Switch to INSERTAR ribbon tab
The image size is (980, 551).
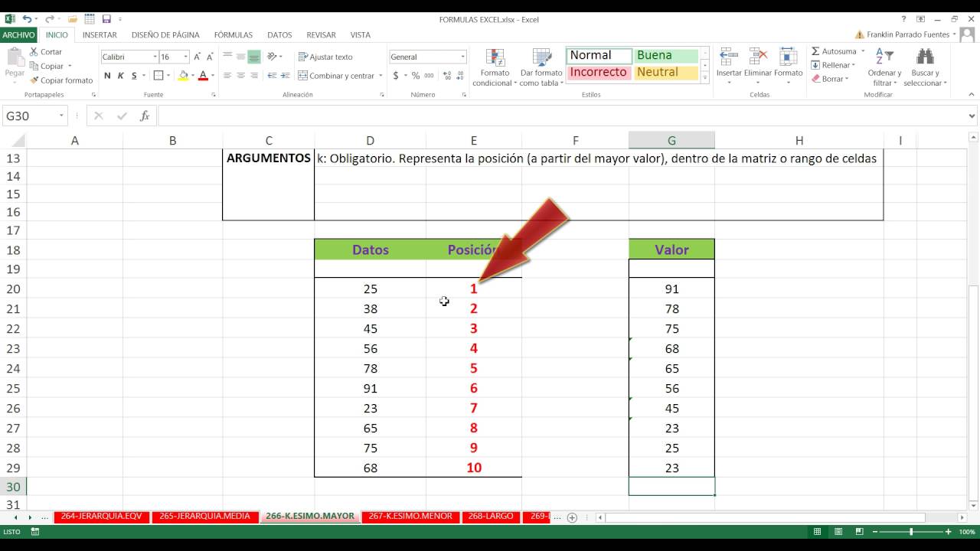coord(100,34)
